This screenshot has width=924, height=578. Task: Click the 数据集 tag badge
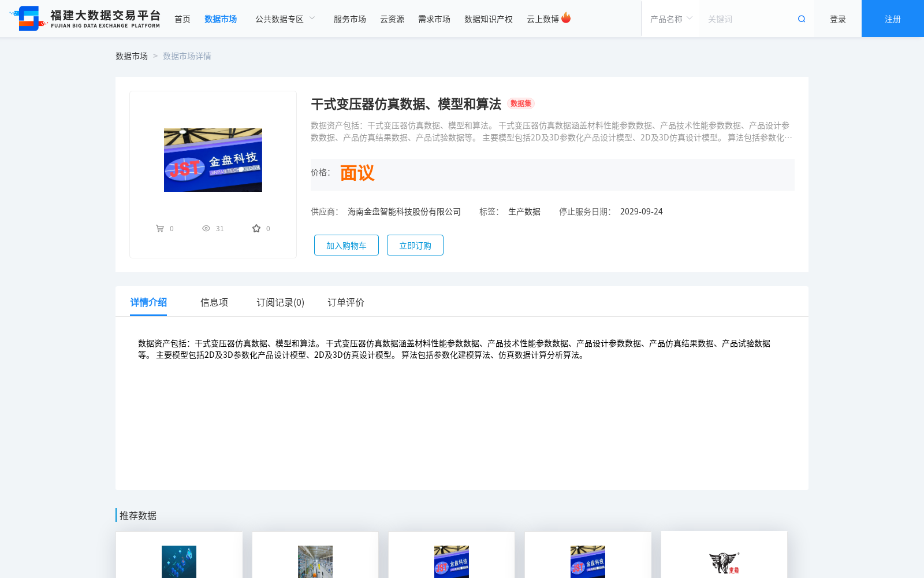click(x=521, y=103)
